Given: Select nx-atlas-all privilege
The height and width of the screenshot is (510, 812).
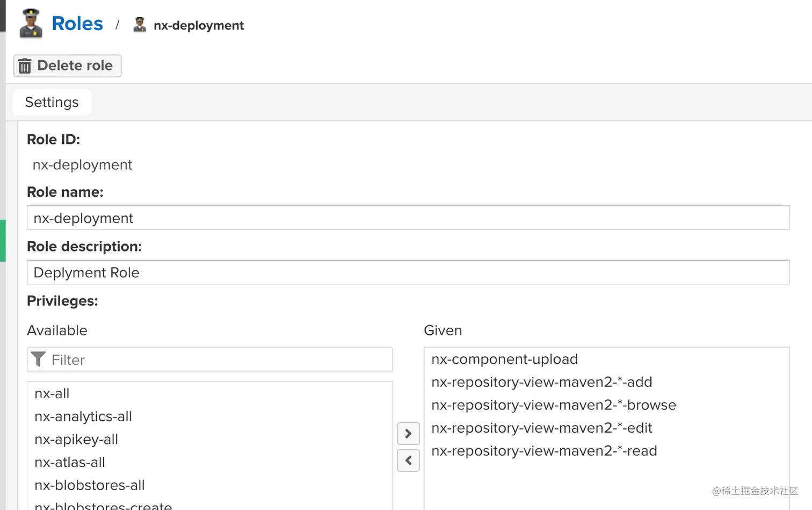Looking at the screenshot, I should [x=70, y=462].
